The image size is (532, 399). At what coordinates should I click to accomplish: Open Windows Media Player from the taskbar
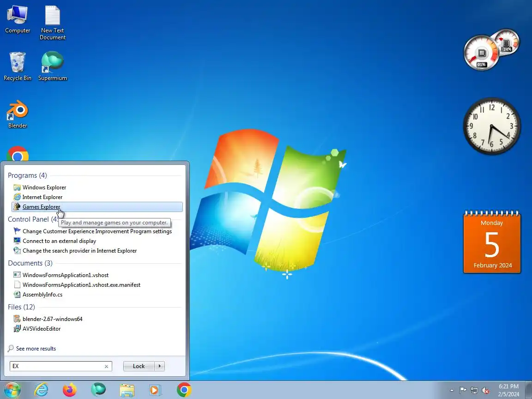tap(155, 390)
